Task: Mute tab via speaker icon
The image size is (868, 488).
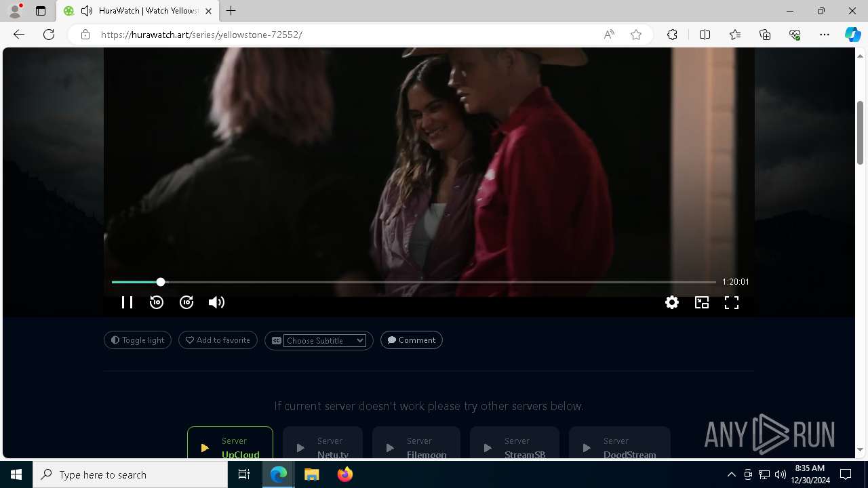Action: coord(87,11)
